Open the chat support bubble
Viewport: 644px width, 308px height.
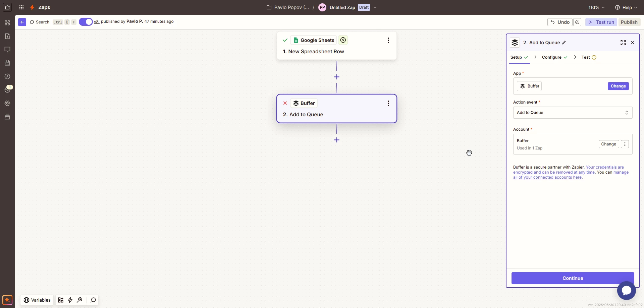pos(626,291)
